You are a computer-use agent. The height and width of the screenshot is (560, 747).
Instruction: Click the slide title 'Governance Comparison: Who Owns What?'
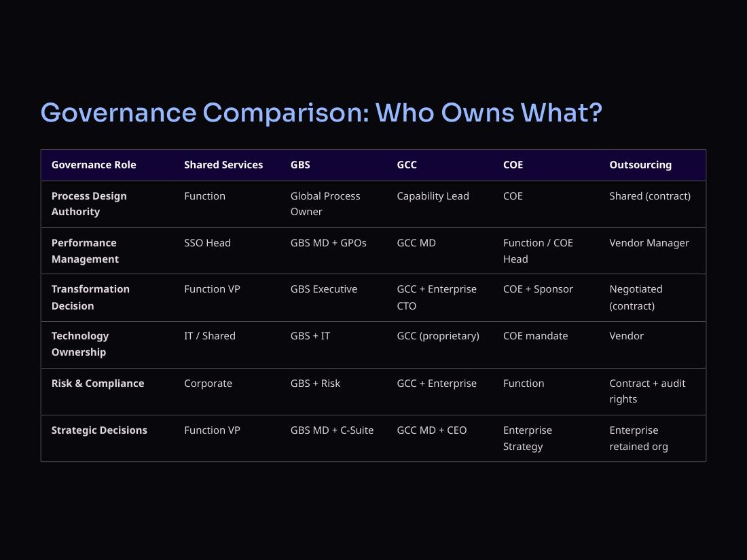pos(322,113)
